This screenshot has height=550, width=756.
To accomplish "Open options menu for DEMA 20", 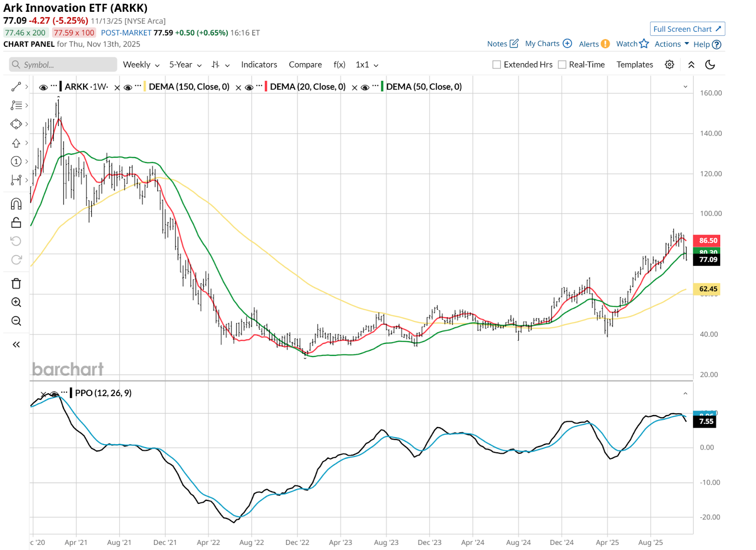I will point(259,86).
